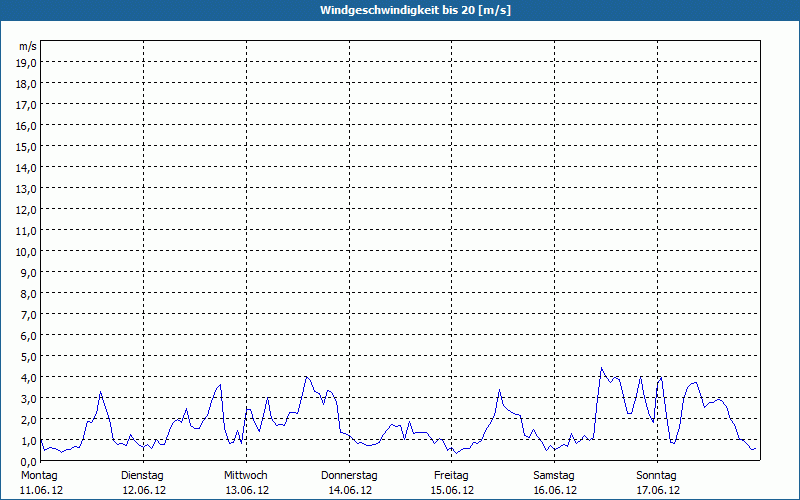Click the 'Montag' day label
800x500 pixels.
pyautogui.click(x=39, y=476)
